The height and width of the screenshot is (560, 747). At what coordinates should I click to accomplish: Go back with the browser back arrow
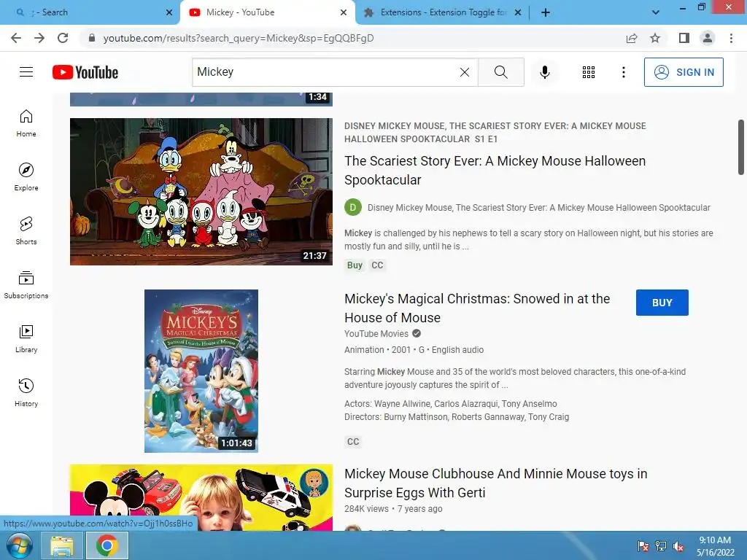[16, 38]
